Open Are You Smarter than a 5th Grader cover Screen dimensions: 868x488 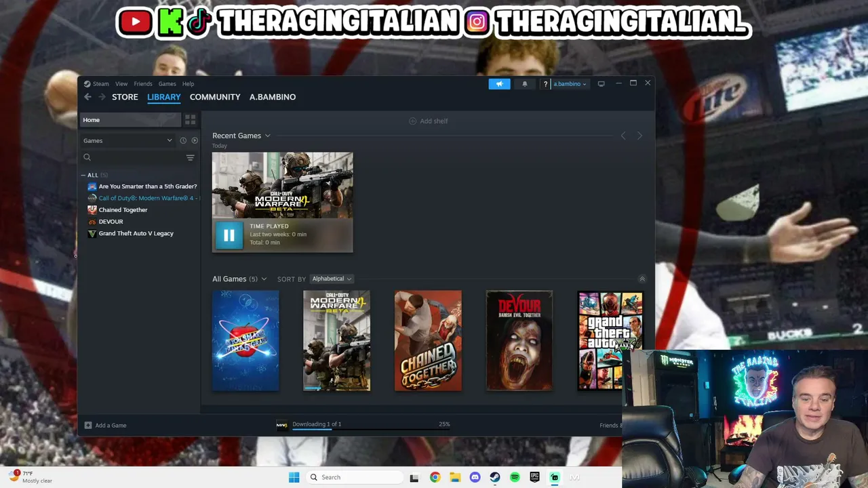point(245,341)
